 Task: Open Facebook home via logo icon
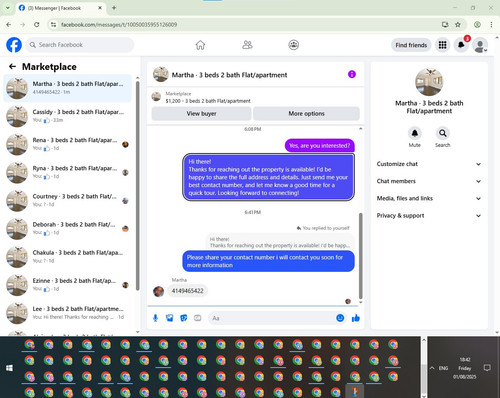pos(14,45)
